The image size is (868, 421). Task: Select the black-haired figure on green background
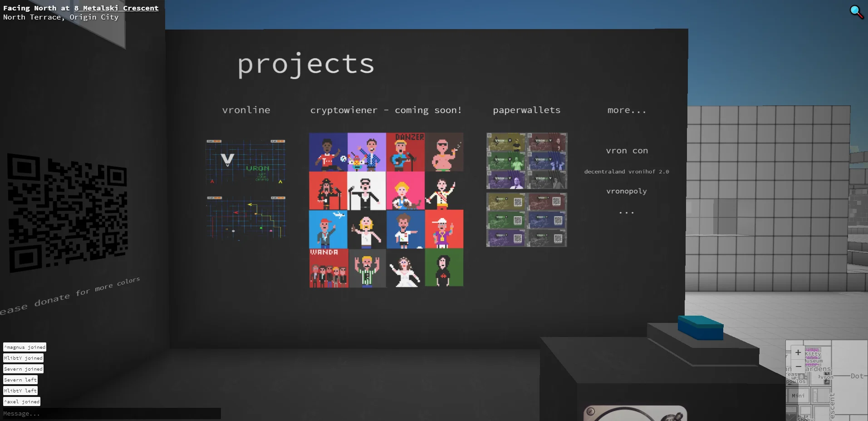click(x=444, y=267)
